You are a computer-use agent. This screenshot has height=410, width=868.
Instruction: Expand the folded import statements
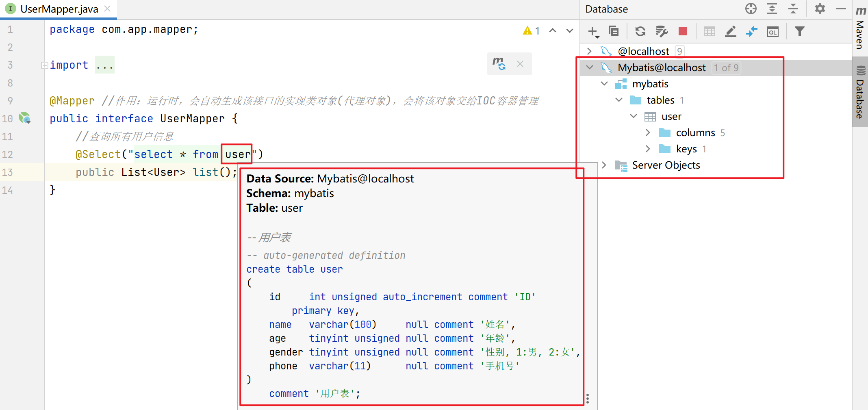(x=45, y=65)
